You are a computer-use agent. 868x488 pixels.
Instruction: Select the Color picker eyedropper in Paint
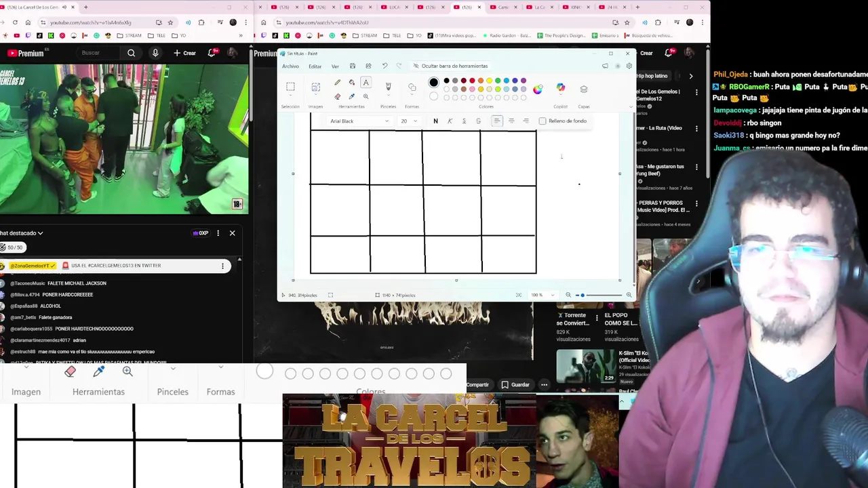351,96
